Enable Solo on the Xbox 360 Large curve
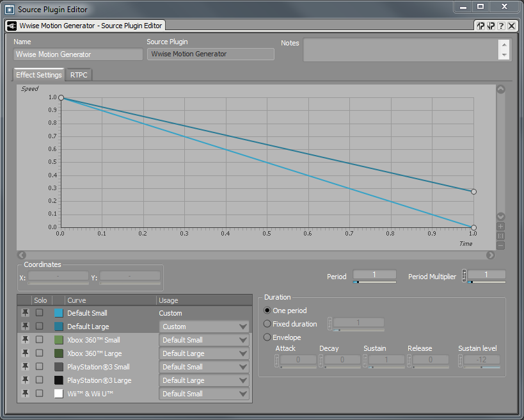Screen dimensions: 524x420 [40, 353]
